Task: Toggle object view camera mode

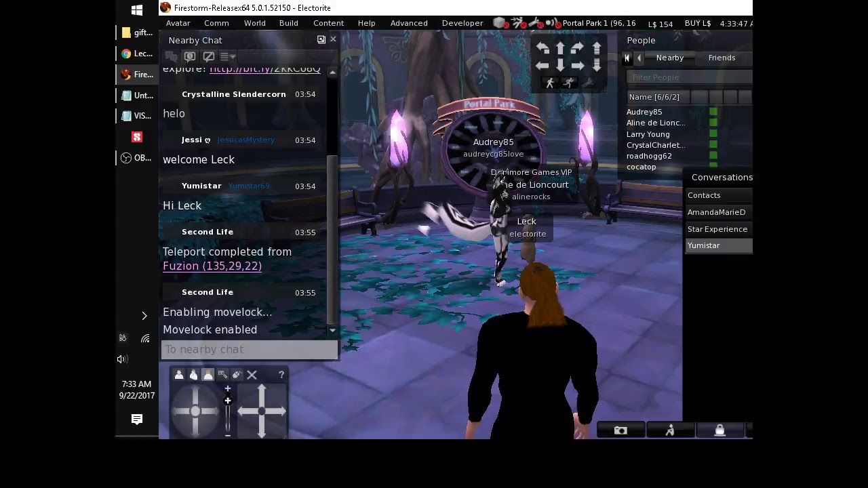Action: pyautogui.click(x=222, y=375)
